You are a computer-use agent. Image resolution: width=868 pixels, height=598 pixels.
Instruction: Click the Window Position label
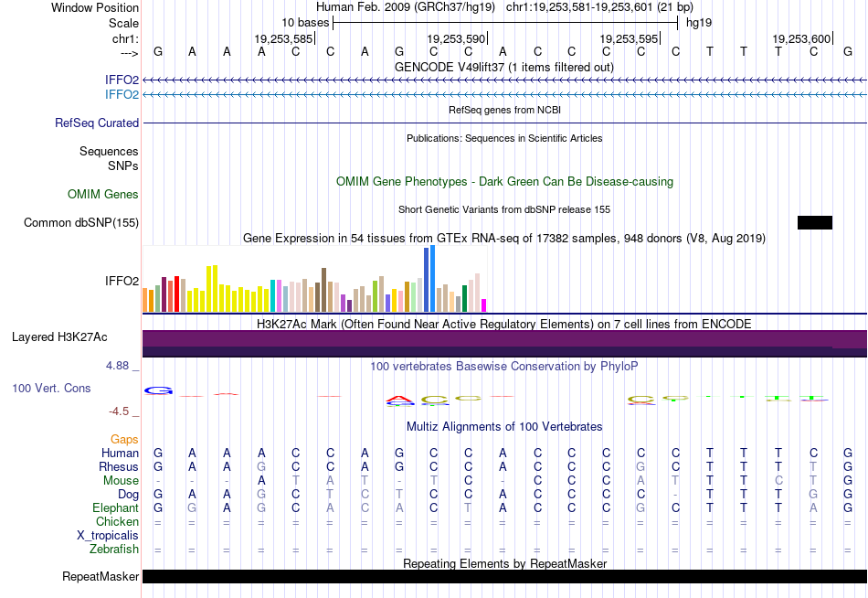[x=95, y=7]
